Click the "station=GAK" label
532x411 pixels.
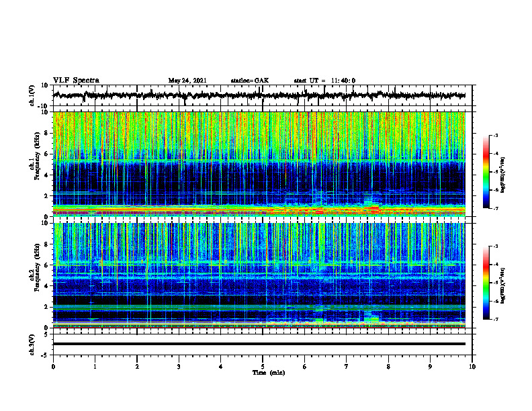pos(250,81)
